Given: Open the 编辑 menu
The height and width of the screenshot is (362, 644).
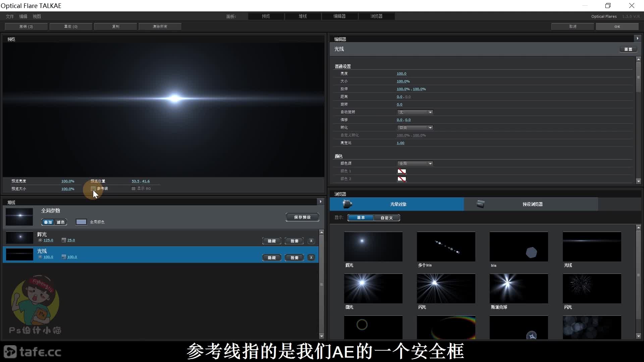Looking at the screenshot, I should (x=23, y=16).
